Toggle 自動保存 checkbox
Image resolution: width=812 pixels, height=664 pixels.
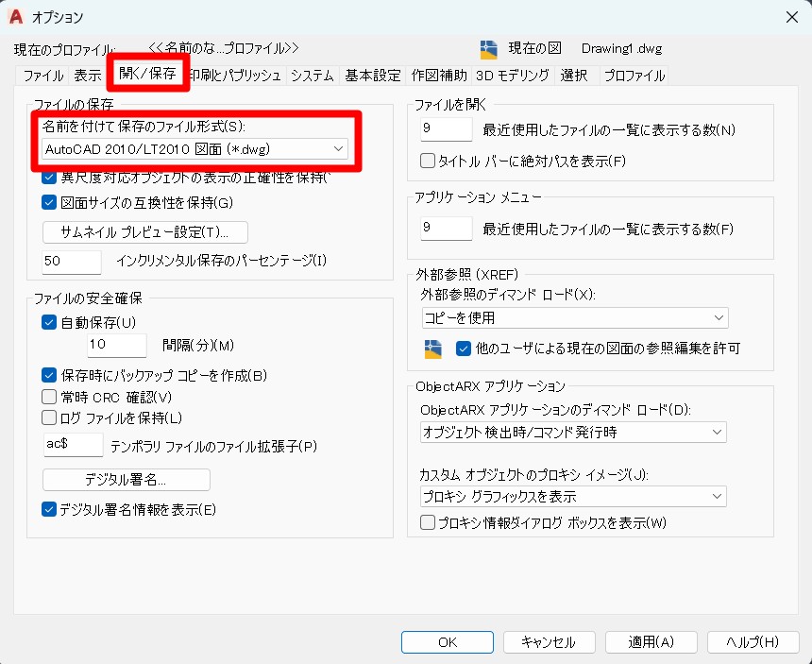(x=50, y=322)
